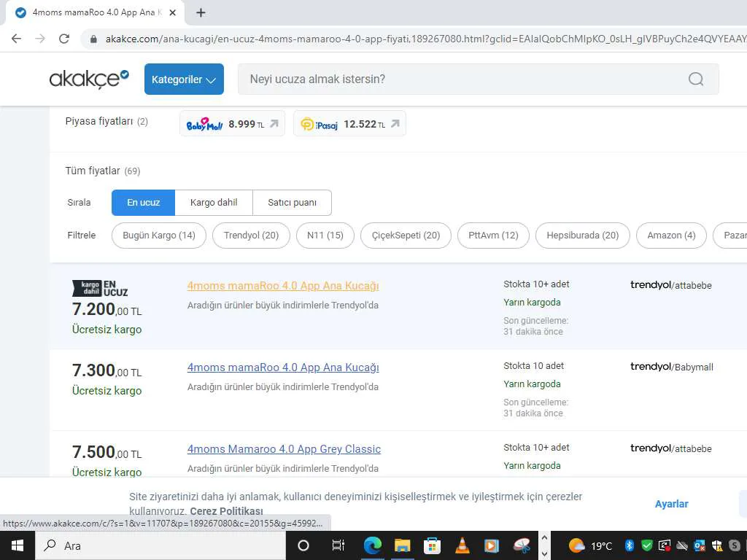Open BabyMall 8.999 TL market price
The height and width of the screenshot is (560, 747).
(232, 124)
